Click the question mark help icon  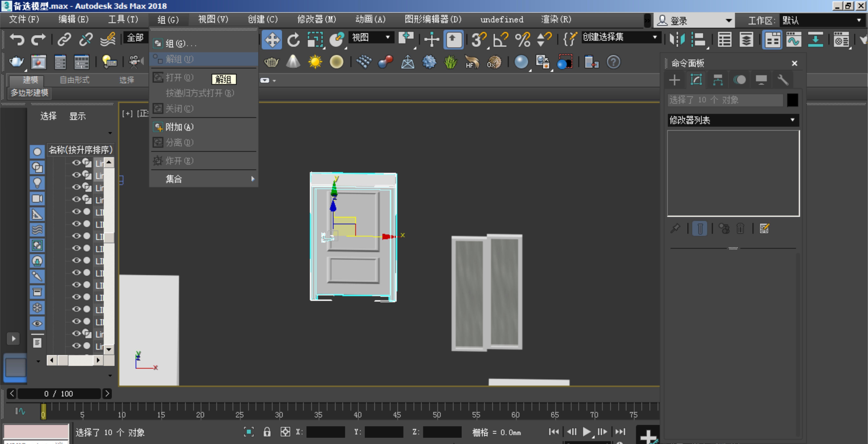pyautogui.click(x=613, y=62)
